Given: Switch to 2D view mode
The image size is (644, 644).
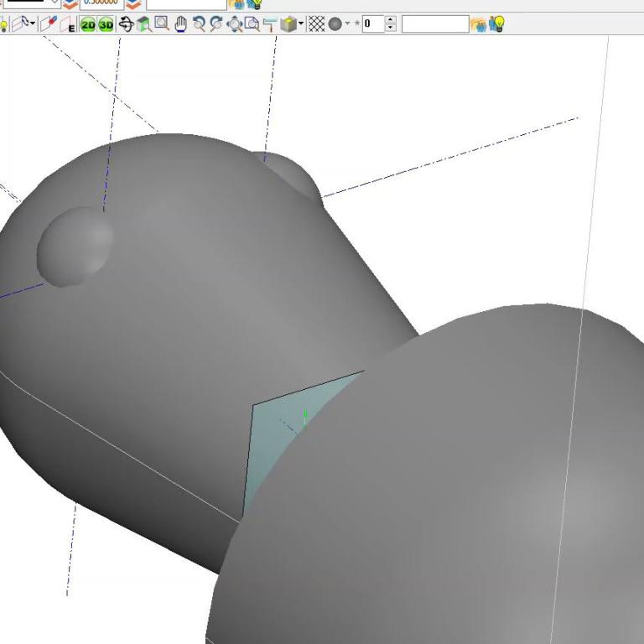Looking at the screenshot, I should tap(88, 24).
